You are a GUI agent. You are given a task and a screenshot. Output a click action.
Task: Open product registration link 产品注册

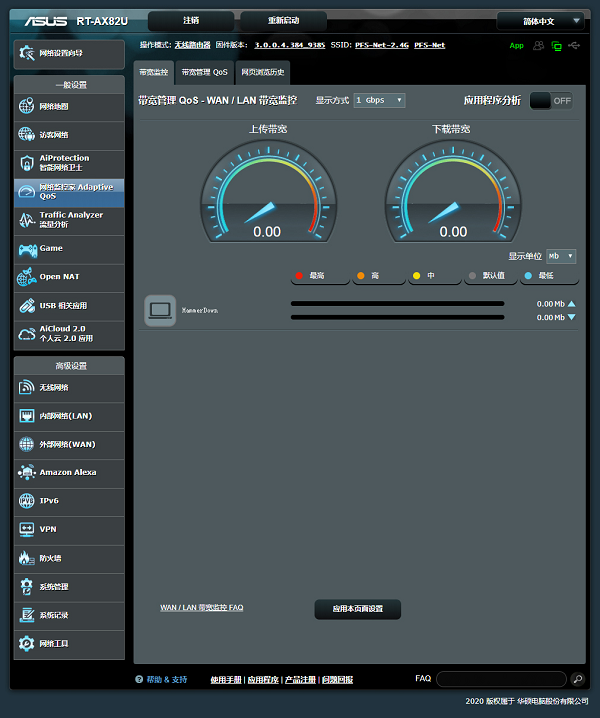click(300, 680)
